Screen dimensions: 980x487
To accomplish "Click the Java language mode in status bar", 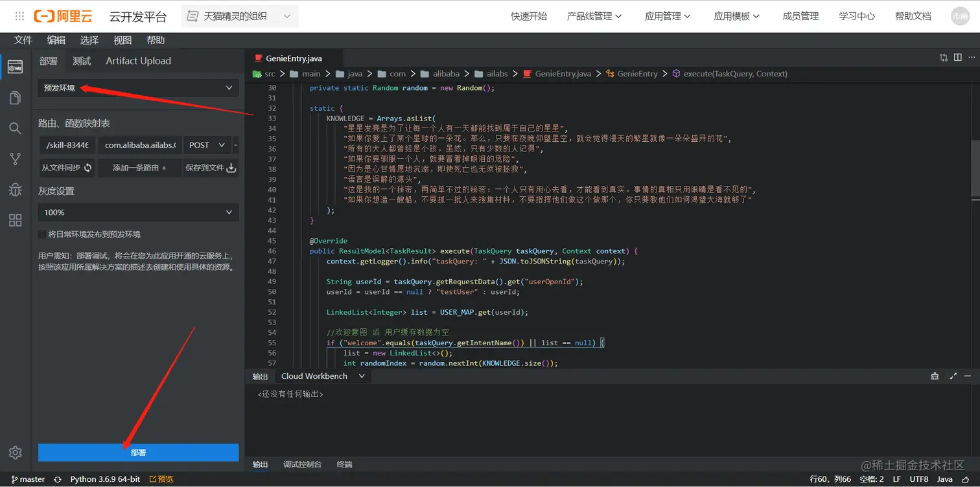I will (x=945, y=479).
